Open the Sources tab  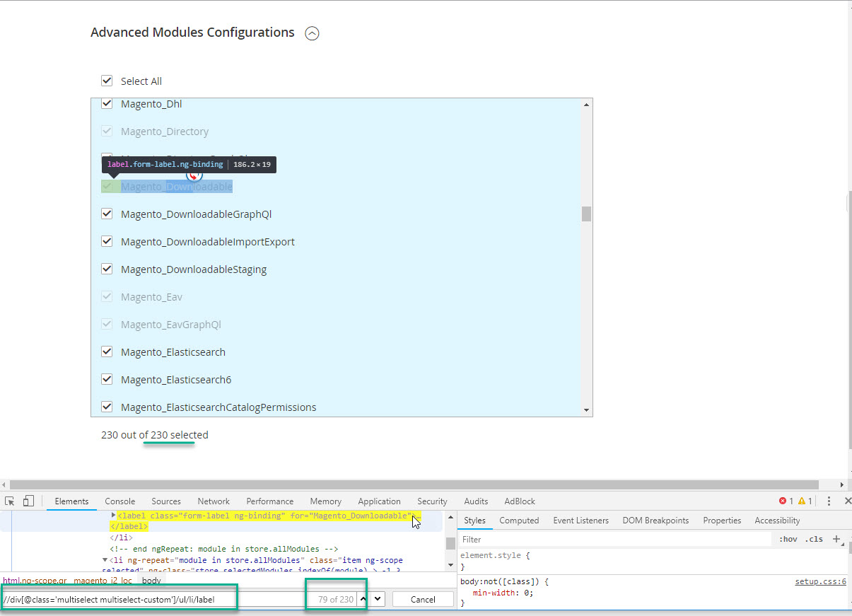click(166, 501)
